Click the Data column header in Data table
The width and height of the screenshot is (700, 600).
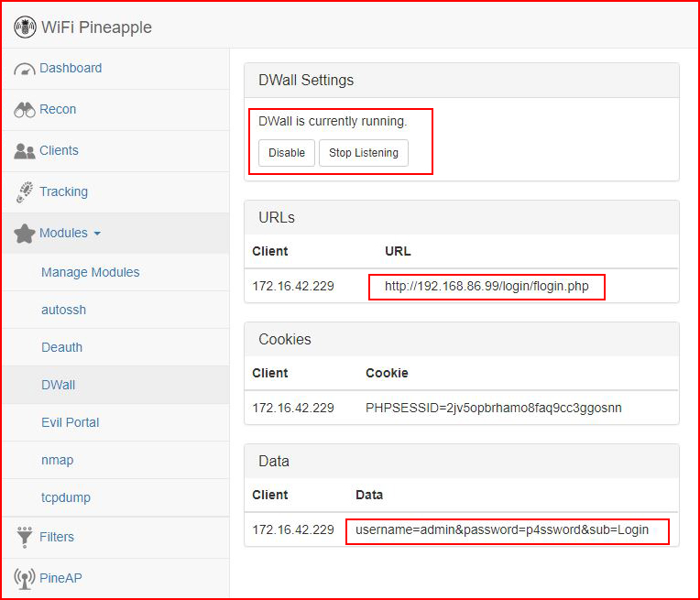[x=368, y=495]
